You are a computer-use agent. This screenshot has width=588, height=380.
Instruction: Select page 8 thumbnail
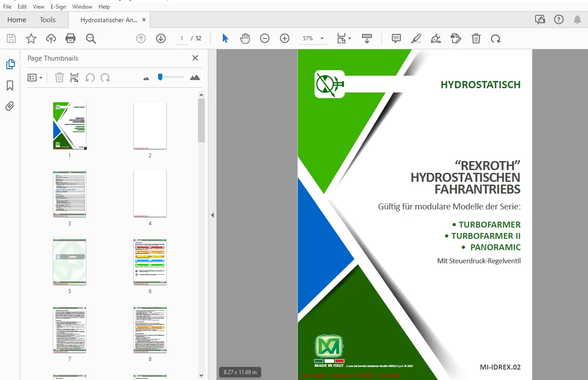[x=150, y=329]
